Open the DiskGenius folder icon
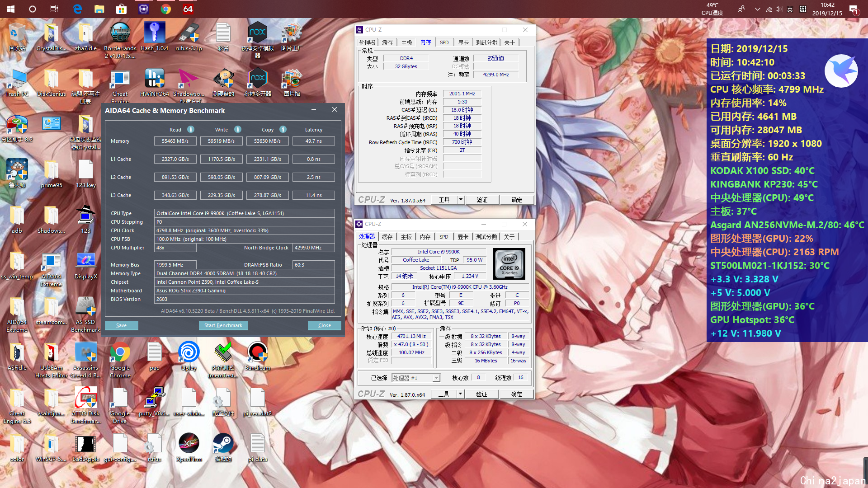The height and width of the screenshot is (488, 868). pos(51,83)
